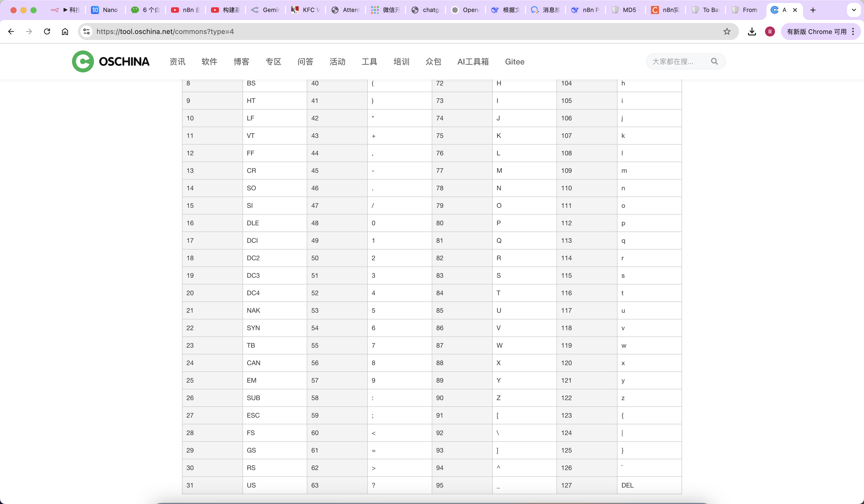This screenshot has width=864, height=504.
Task: Open site information icon in address bar
Action: coord(86,31)
